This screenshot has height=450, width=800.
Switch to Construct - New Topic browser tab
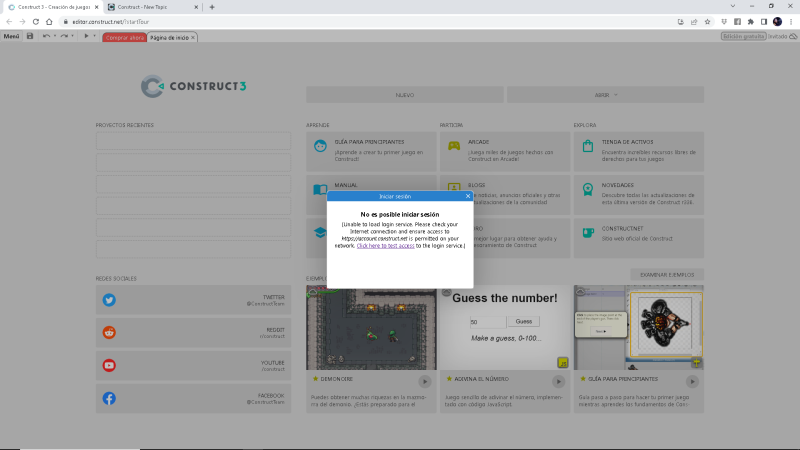153,7
